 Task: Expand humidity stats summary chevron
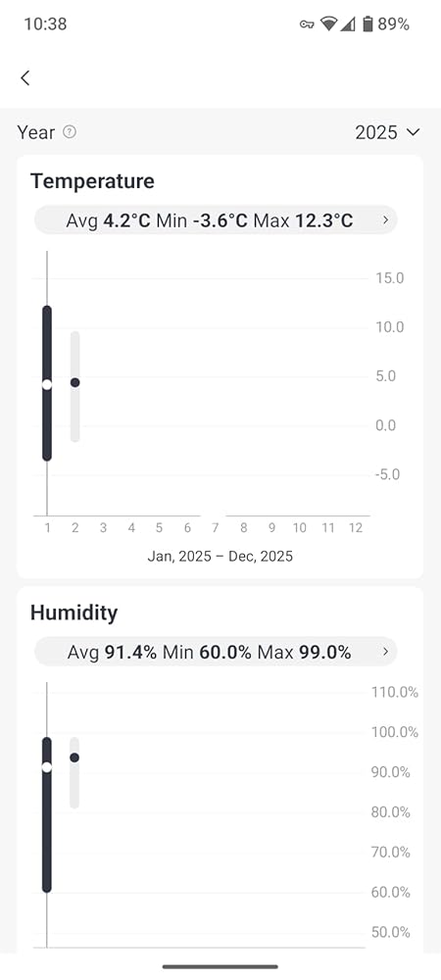click(x=385, y=652)
